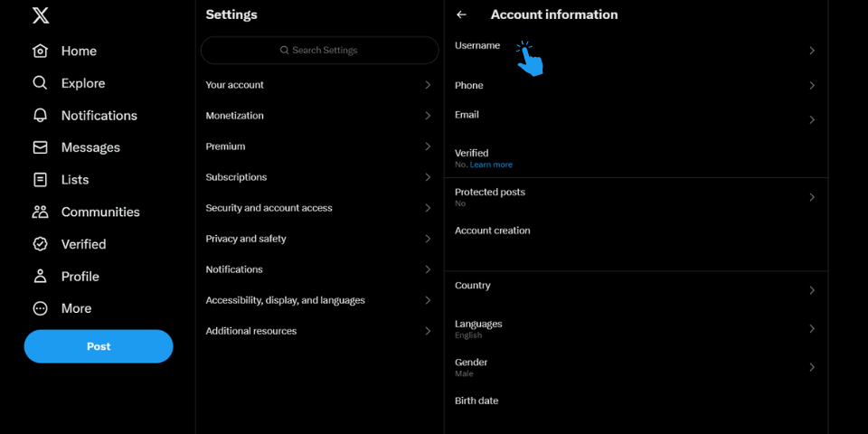
Task: Open the Phone row chevron
Action: coord(812,85)
